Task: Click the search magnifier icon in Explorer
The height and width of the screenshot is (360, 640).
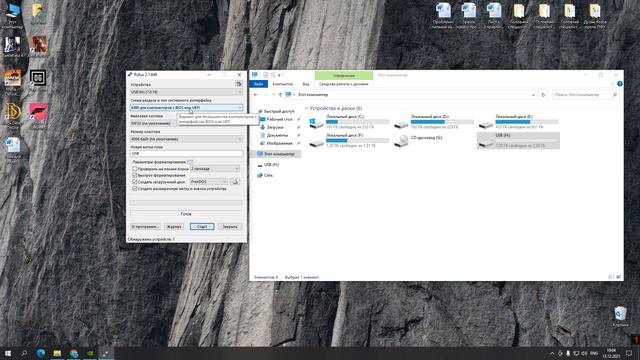Action: click(615, 95)
